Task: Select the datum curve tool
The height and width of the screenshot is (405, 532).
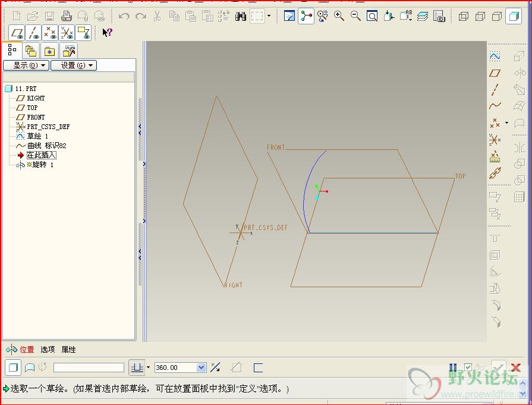Action: (495, 106)
